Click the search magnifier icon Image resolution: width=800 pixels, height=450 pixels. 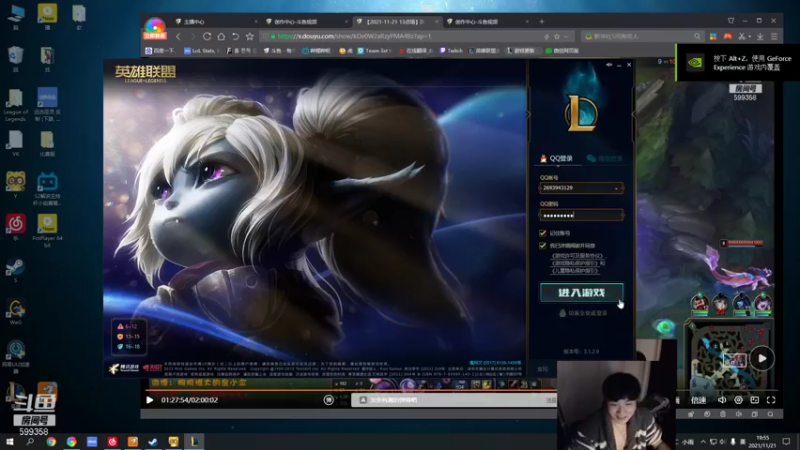[697, 36]
